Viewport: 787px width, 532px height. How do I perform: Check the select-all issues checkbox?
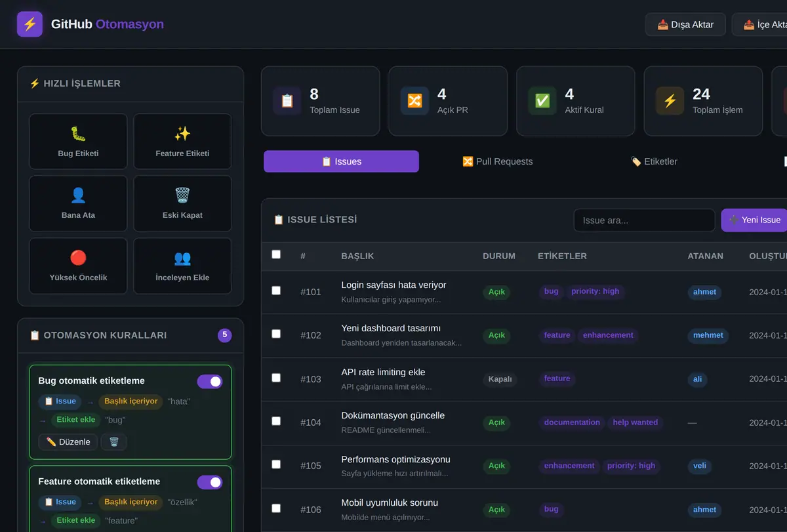(x=276, y=255)
